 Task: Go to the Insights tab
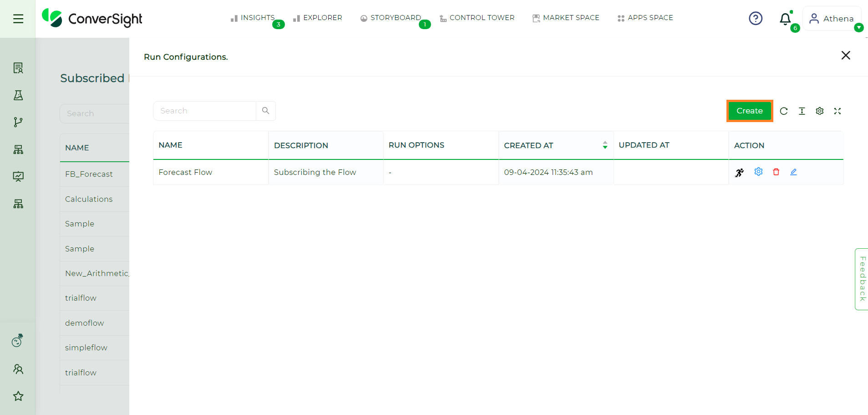coord(253,18)
